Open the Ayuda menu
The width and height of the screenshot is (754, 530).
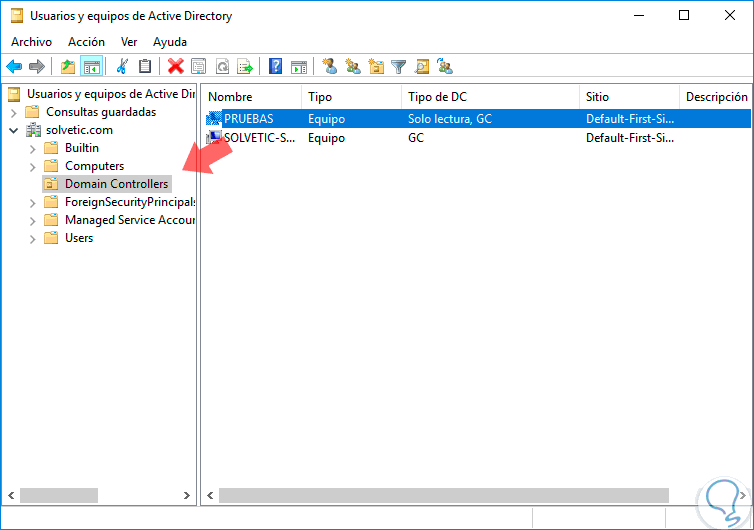click(x=170, y=42)
